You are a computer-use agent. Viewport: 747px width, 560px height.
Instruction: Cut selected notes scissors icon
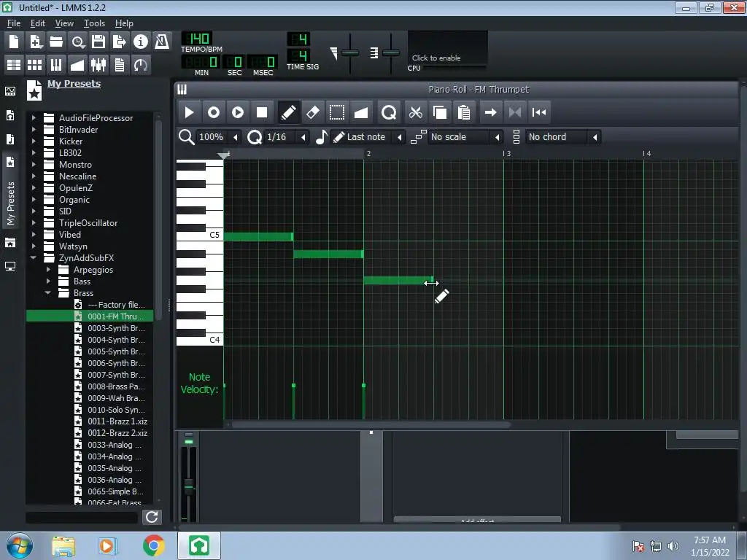[416, 112]
